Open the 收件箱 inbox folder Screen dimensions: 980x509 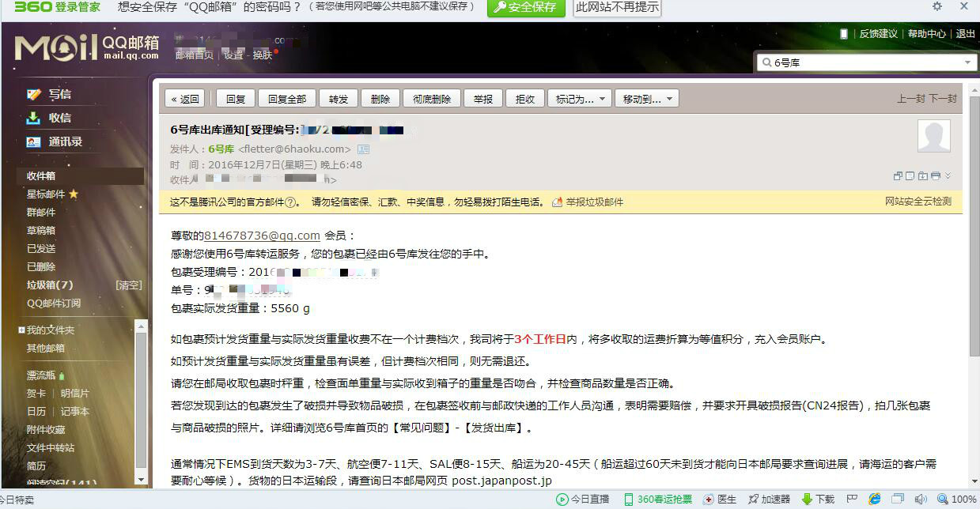(80, 176)
